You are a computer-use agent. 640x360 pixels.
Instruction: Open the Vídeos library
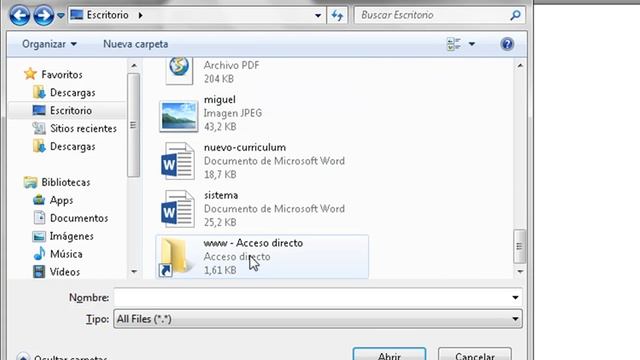click(x=64, y=272)
